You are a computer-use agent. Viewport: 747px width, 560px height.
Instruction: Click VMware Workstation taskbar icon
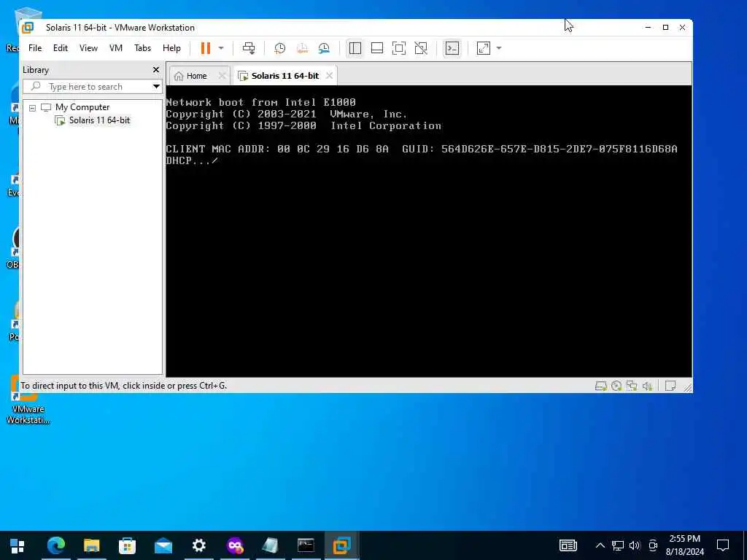point(341,545)
